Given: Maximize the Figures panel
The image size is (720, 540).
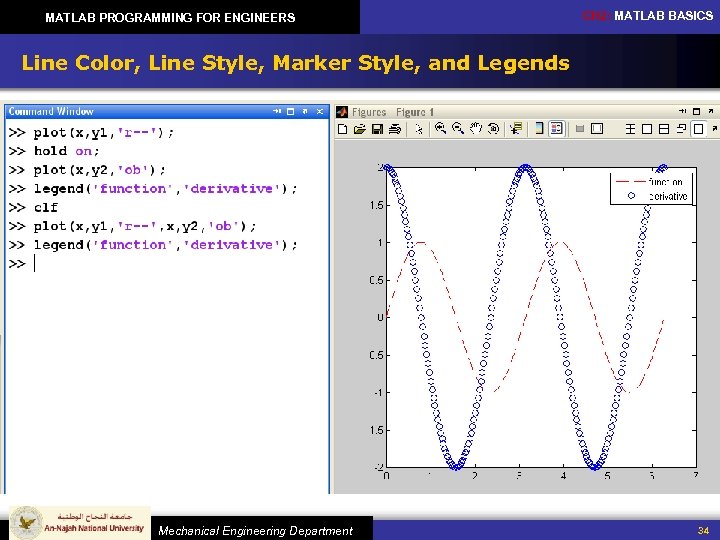Looking at the screenshot, I should [x=697, y=112].
